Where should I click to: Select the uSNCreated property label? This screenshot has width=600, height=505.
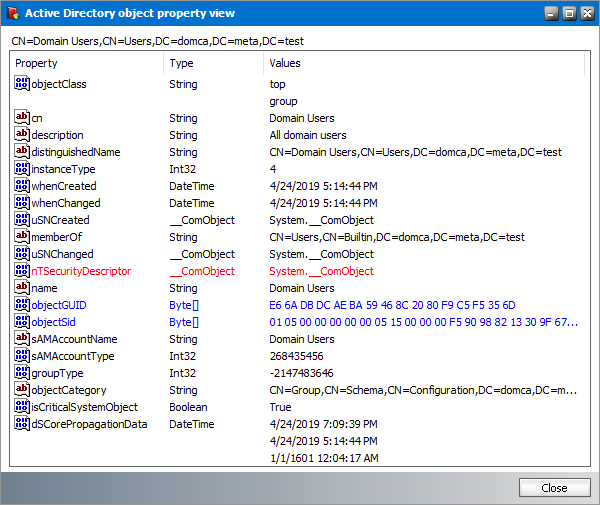point(60,220)
